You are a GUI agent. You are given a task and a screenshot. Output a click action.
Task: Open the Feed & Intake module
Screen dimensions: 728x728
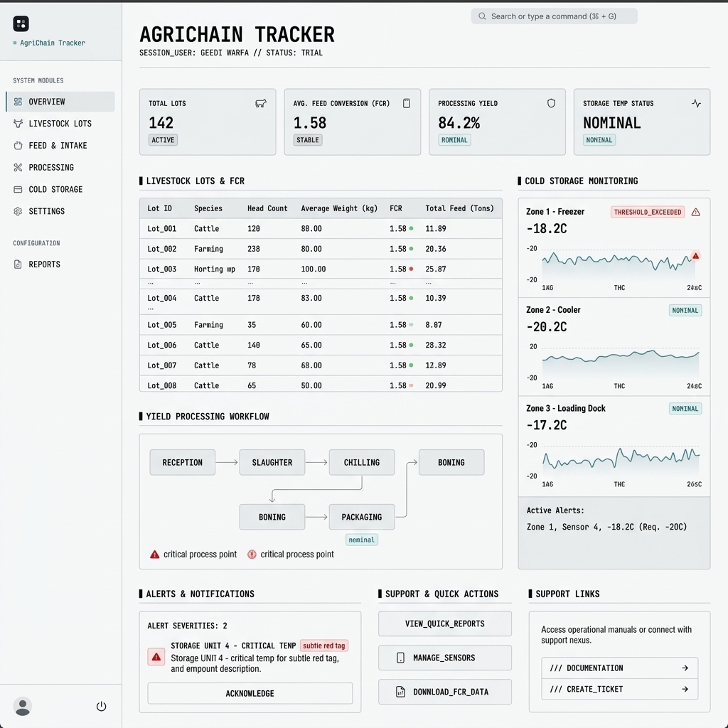[x=20, y=145]
